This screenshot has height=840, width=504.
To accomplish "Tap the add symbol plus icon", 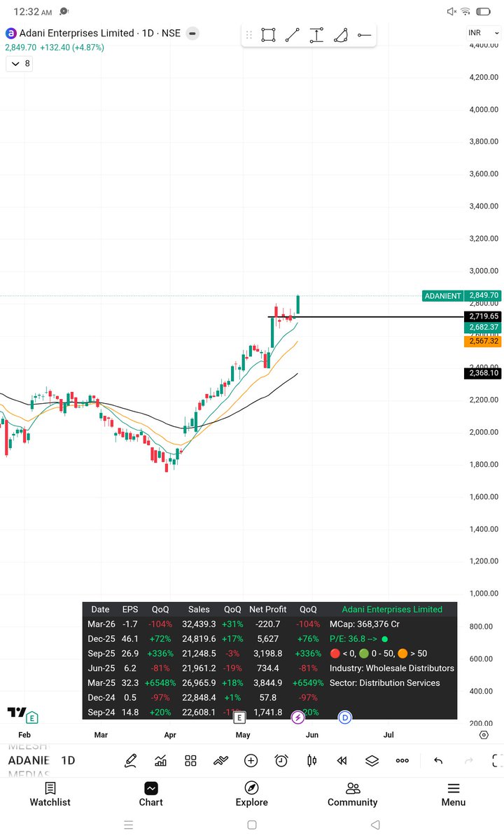I will pos(251,760).
